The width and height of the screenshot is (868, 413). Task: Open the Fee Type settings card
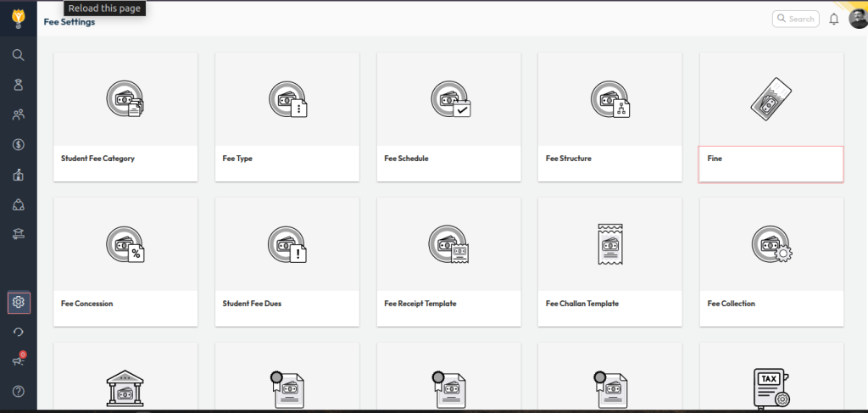(287, 117)
